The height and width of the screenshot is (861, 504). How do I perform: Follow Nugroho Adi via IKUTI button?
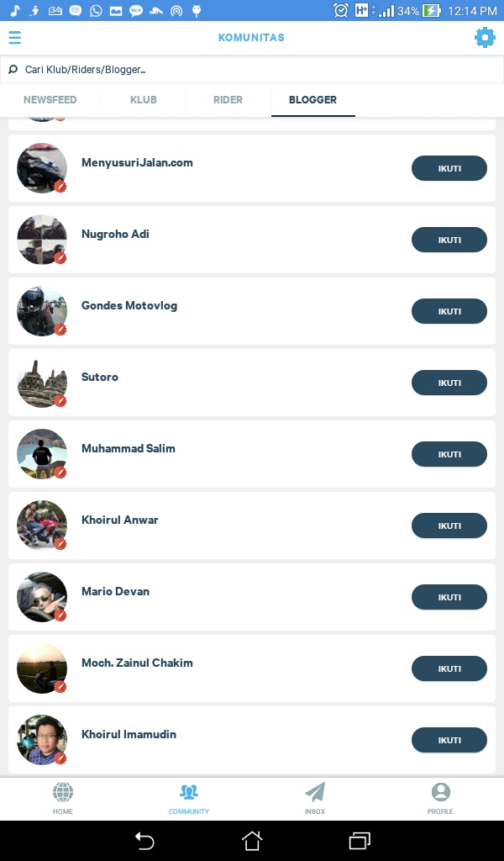tap(449, 240)
